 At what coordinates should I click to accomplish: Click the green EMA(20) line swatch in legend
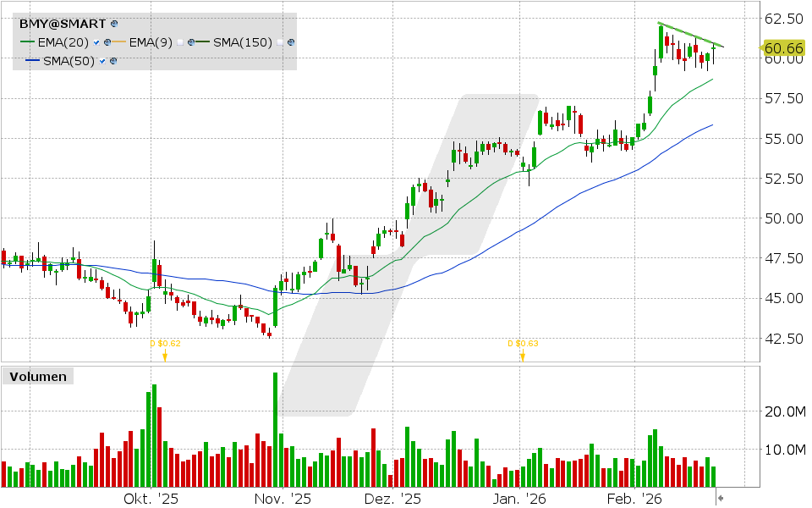tap(27, 41)
